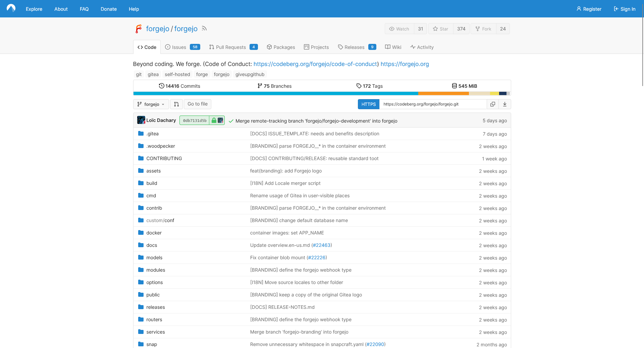Click the orange segment of the language bar
The height and width of the screenshot is (348, 644).
(x=443, y=93)
